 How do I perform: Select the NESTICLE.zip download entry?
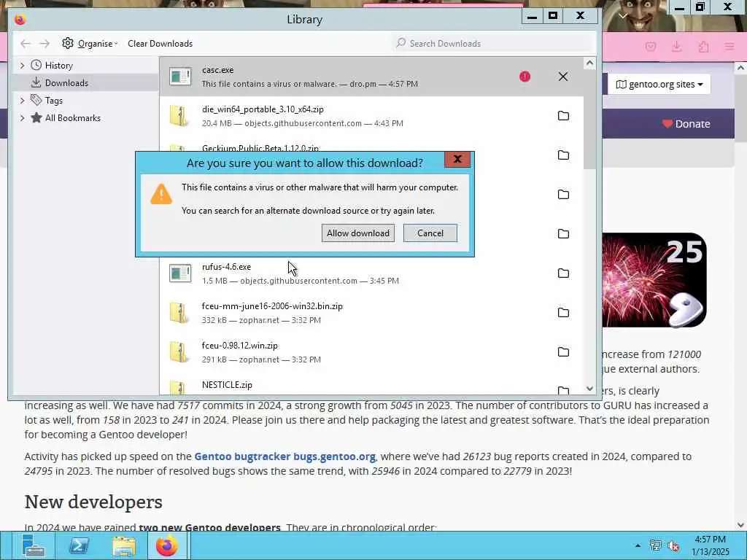pyautogui.click(x=371, y=385)
